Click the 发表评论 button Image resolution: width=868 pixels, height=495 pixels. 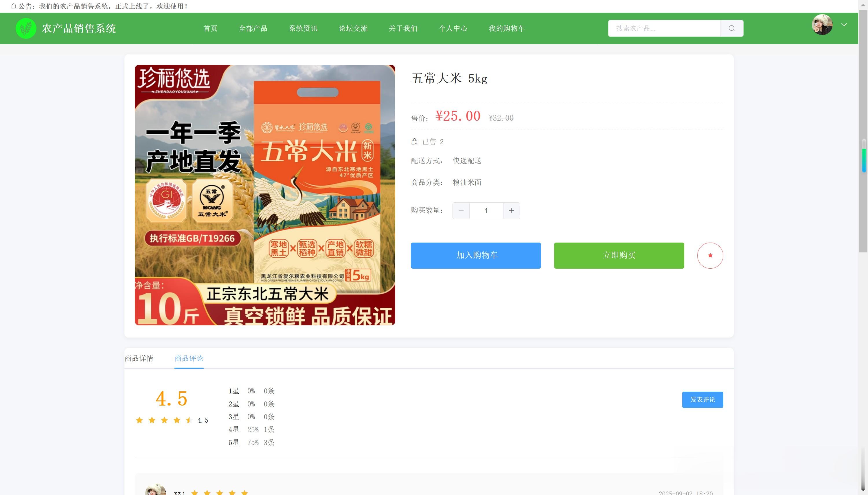(x=702, y=399)
